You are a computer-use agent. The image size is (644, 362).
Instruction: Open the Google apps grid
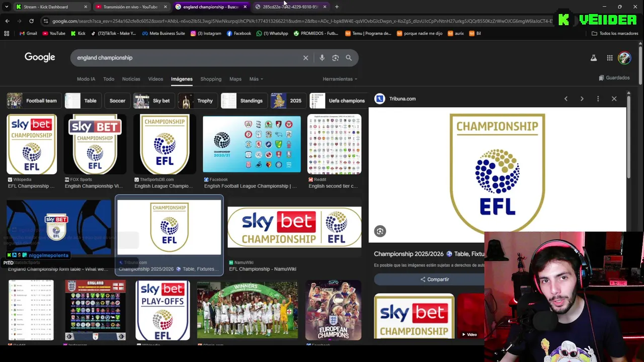click(x=610, y=58)
